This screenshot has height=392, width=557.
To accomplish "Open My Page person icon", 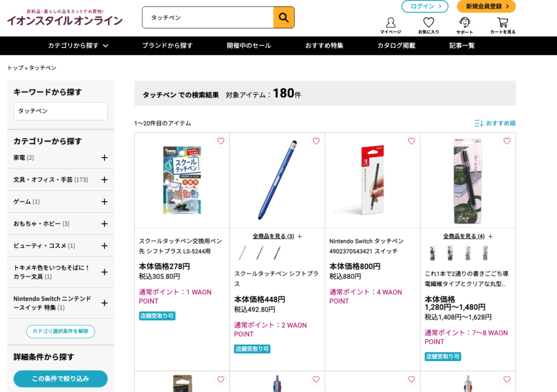I will click(x=391, y=26).
